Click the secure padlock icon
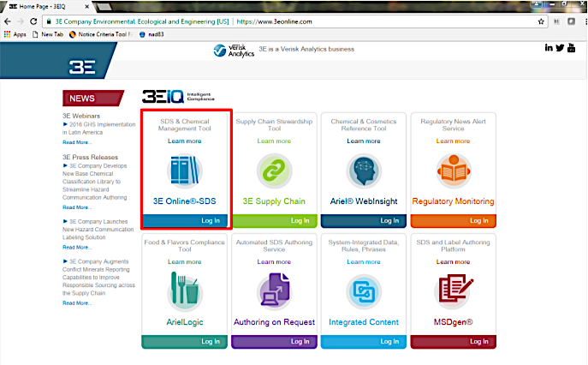The height and width of the screenshot is (365, 588). pos(49,21)
